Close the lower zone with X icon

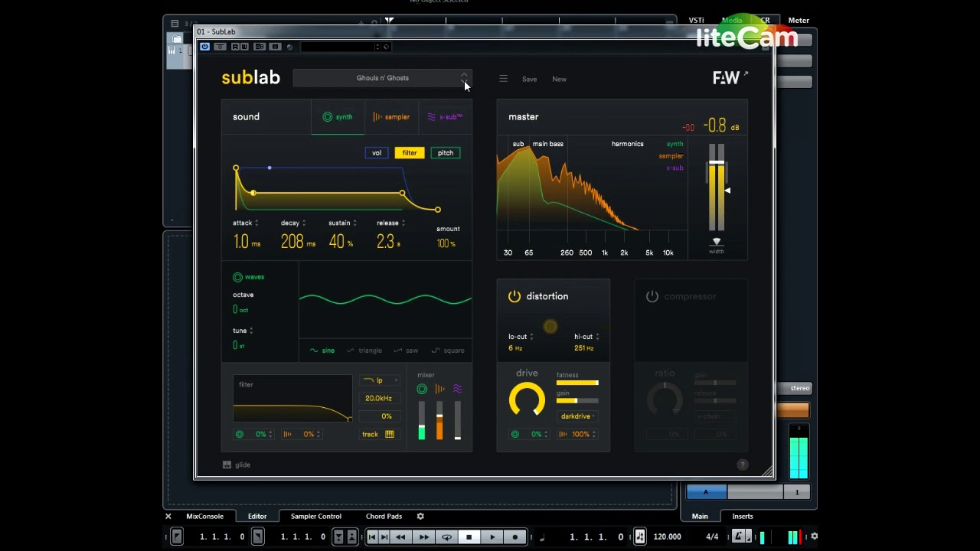(x=168, y=517)
